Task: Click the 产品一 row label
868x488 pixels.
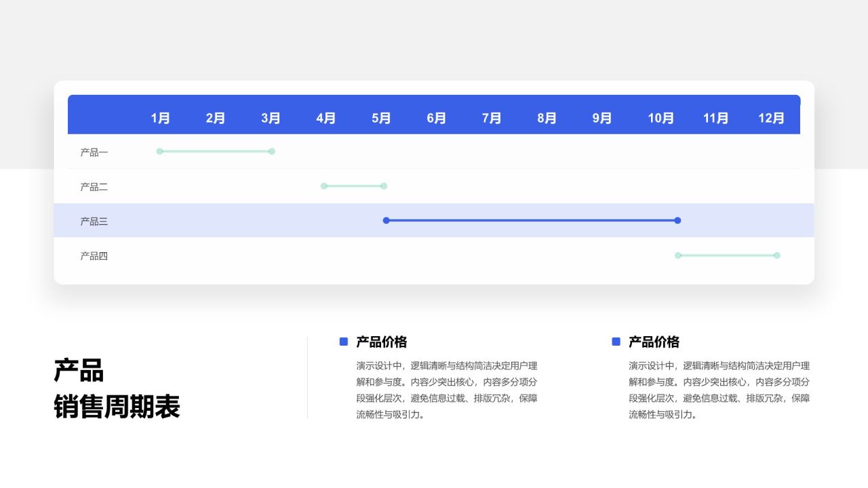Action: (93, 152)
